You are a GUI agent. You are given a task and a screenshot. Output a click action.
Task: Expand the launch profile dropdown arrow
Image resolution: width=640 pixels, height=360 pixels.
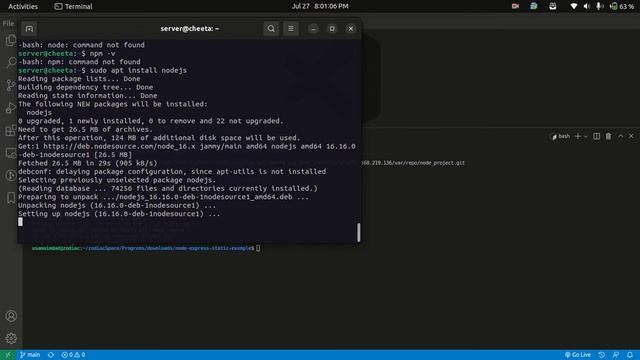pyautogui.click(x=586, y=136)
